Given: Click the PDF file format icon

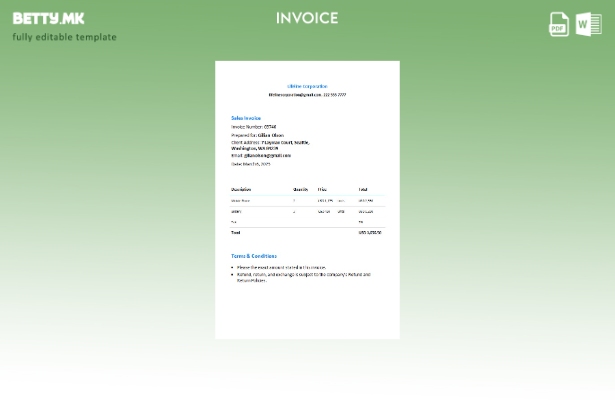Looking at the screenshot, I should click(x=559, y=24).
